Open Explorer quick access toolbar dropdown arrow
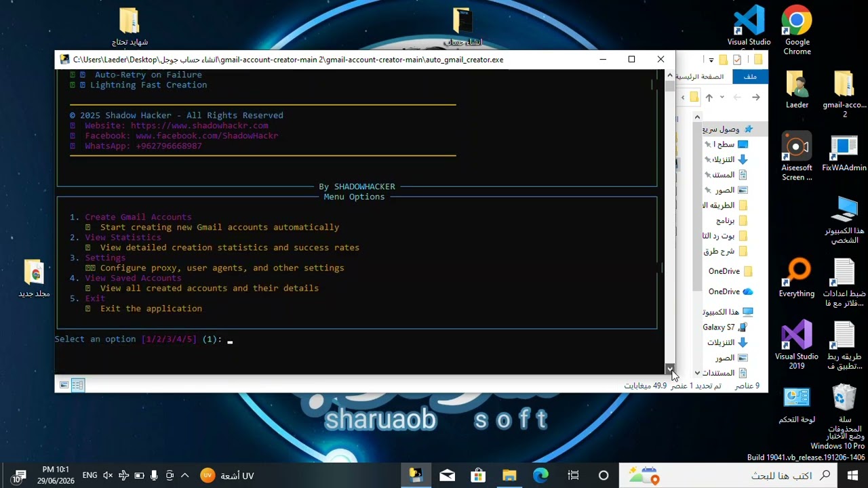This screenshot has height=488, width=868. tap(711, 60)
